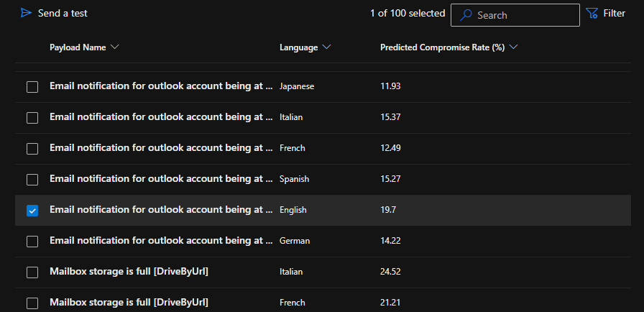
Task: Open the Italian Outlook notification payload name
Action: 160,116
